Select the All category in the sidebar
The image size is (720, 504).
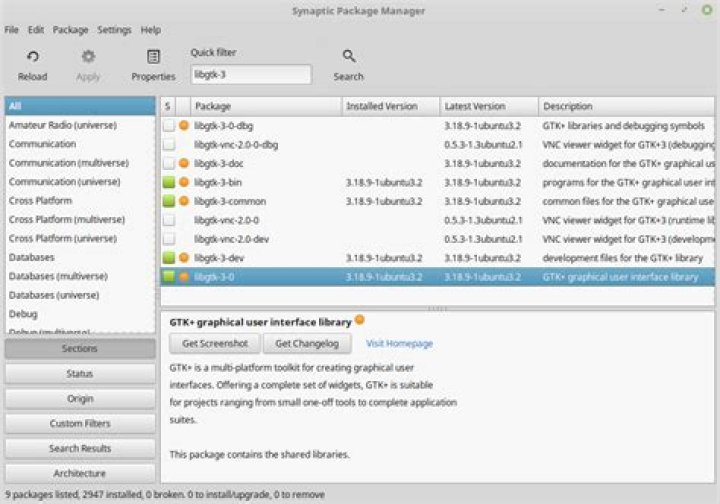[80, 106]
